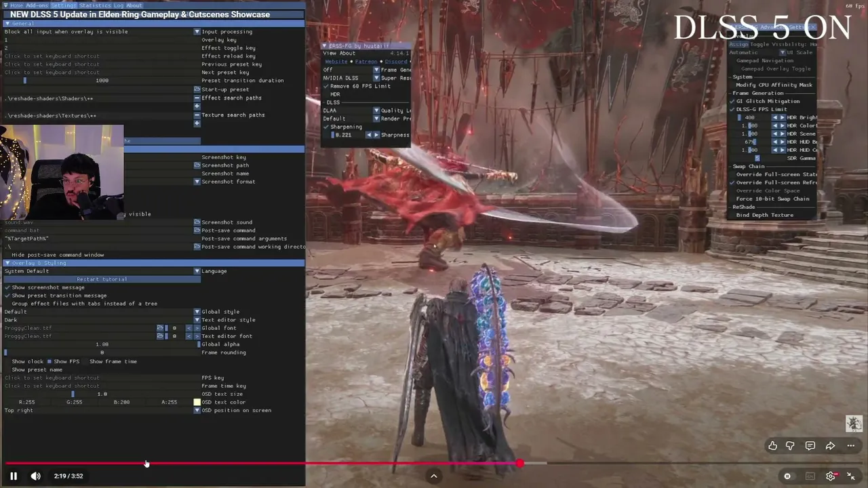Image resolution: width=868 pixels, height=488 pixels.
Task: Collapse the General section header
Action: [153, 23]
